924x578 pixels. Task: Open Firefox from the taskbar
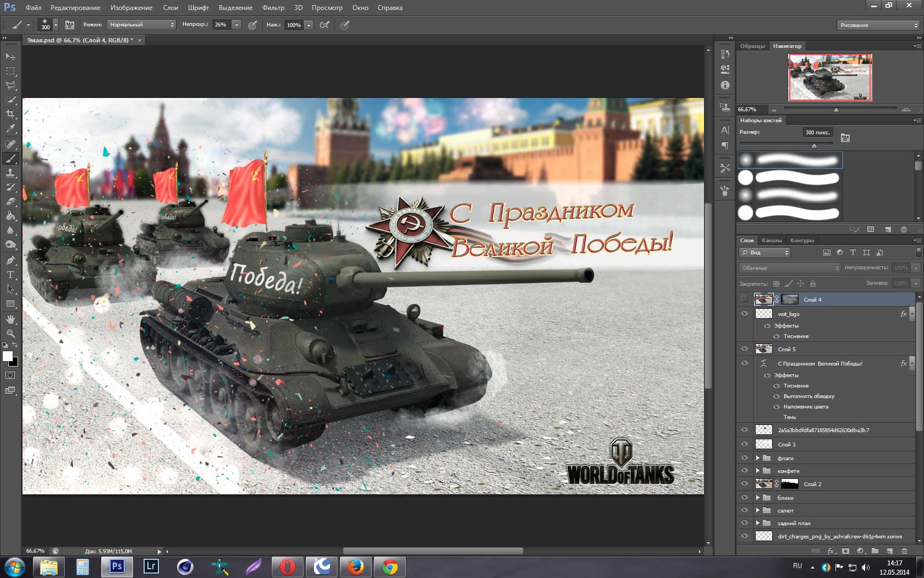point(356,566)
